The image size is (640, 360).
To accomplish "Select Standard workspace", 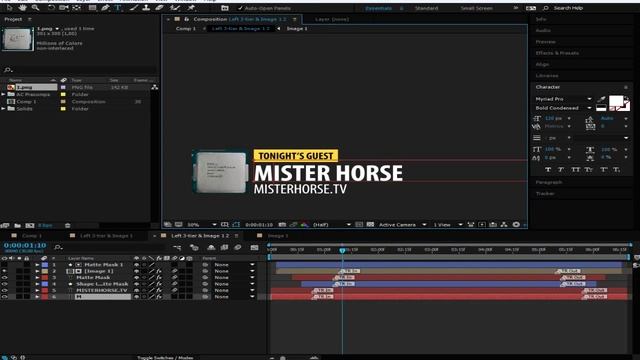I will pos(427,8).
